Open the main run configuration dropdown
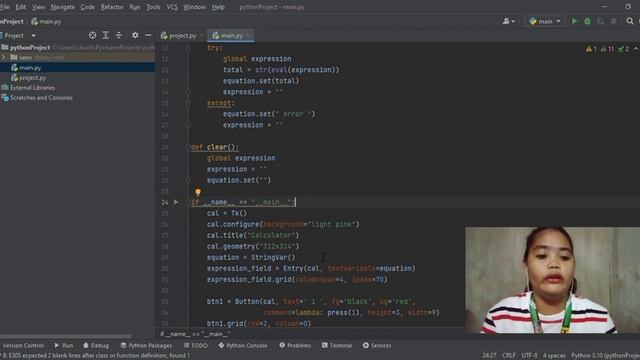This screenshot has width=640, height=360. pyautogui.click(x=544, y=21)
